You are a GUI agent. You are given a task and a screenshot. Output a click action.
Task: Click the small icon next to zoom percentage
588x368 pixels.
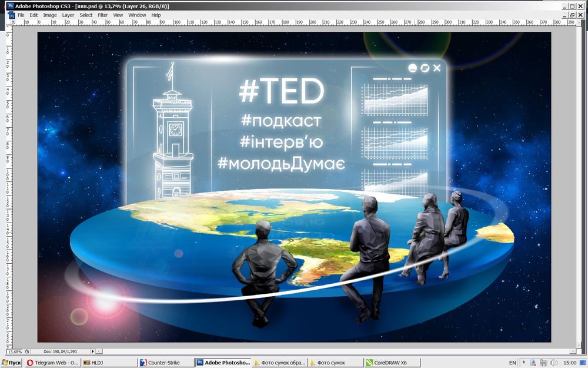coord(27,352)
